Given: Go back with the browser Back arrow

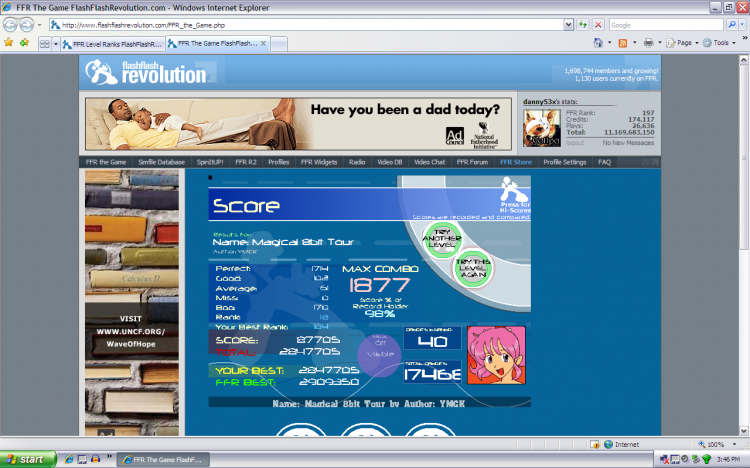Looking at the screenshot, I should point(10,24).
